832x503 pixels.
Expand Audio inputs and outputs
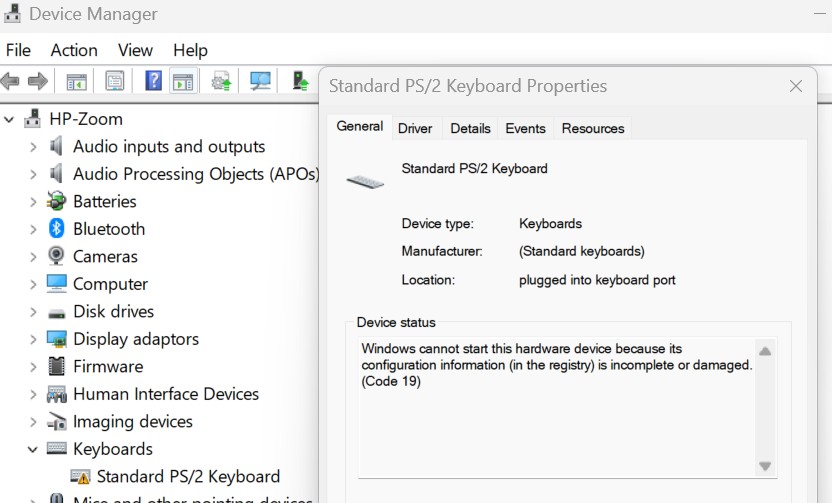[33, 146]
